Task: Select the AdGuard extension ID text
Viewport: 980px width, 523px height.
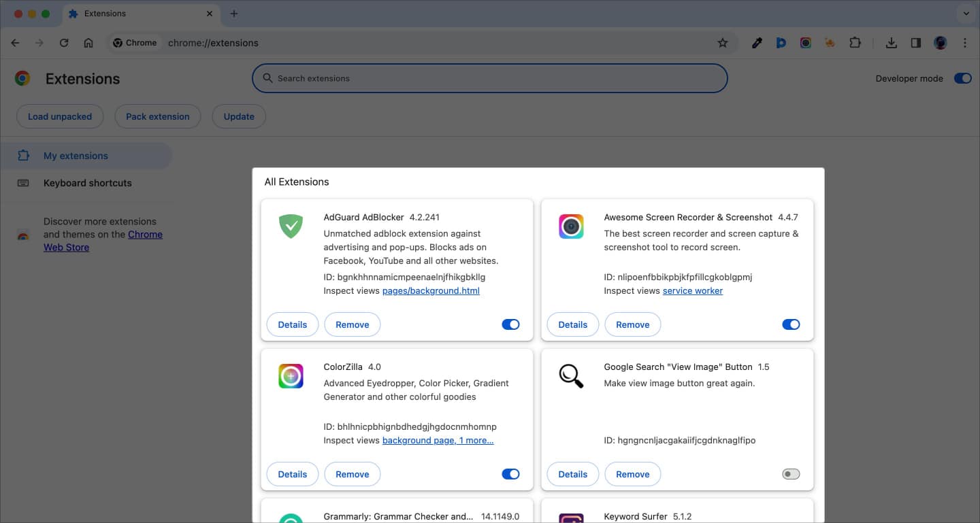Action: click(404, 277)
